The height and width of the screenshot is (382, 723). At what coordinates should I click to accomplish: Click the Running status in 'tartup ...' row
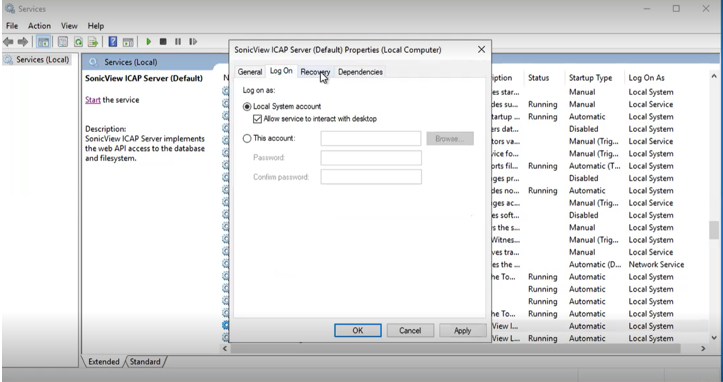[x=542, y=117]
